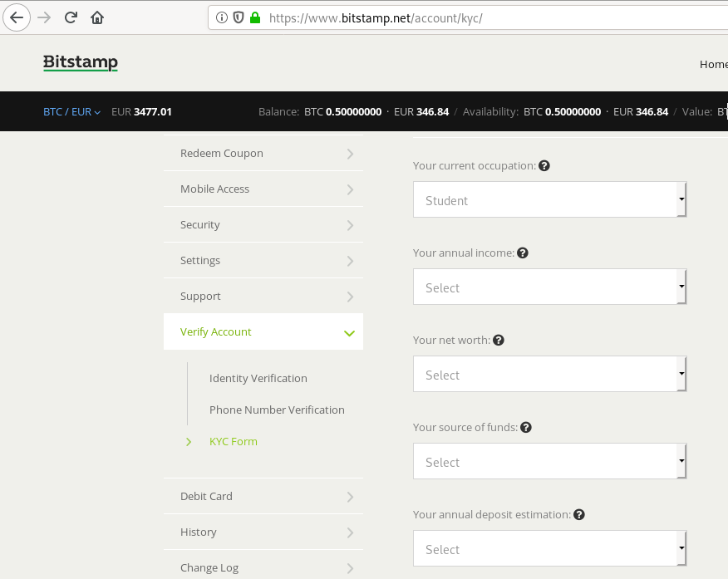Open the current occupation dropdown showing Student
The height and width of the screenshot is (579, 728).
[x=549, y=199]
